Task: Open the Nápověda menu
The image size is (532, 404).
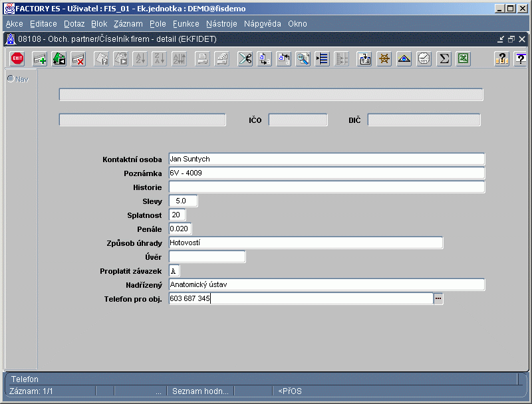Action: [262, 24]
